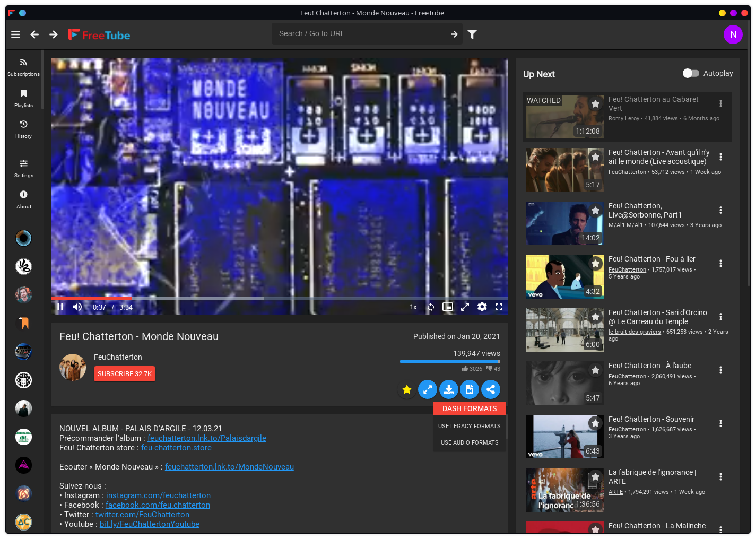Screen dimensions: 756x539
Task: Click the download video button
Action: 449,389
